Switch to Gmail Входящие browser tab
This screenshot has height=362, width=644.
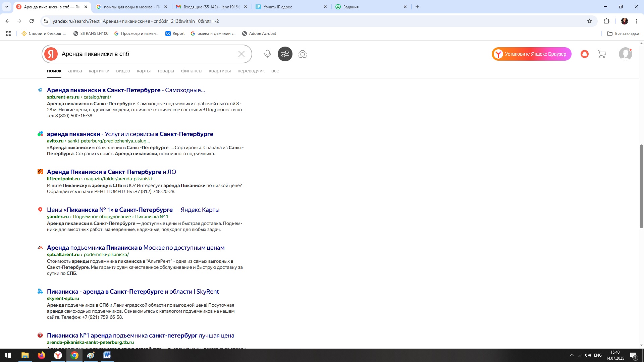(211, 7)
